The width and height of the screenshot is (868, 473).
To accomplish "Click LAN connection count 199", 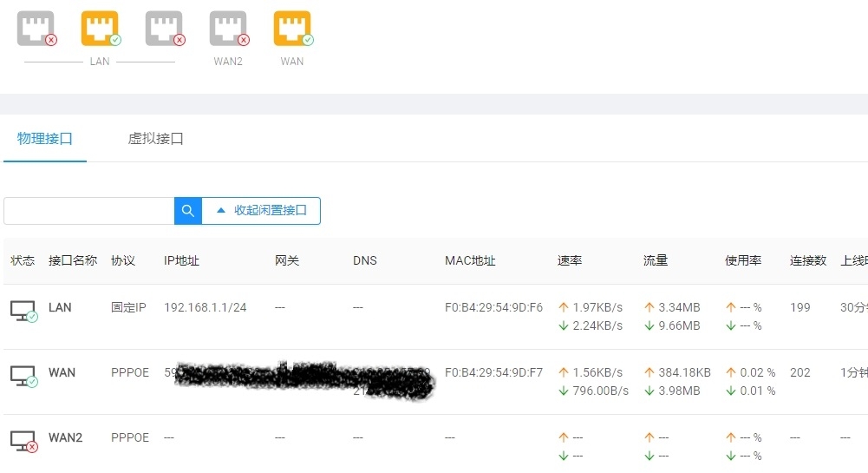I will pyautogui.click(x=800, y=307).
